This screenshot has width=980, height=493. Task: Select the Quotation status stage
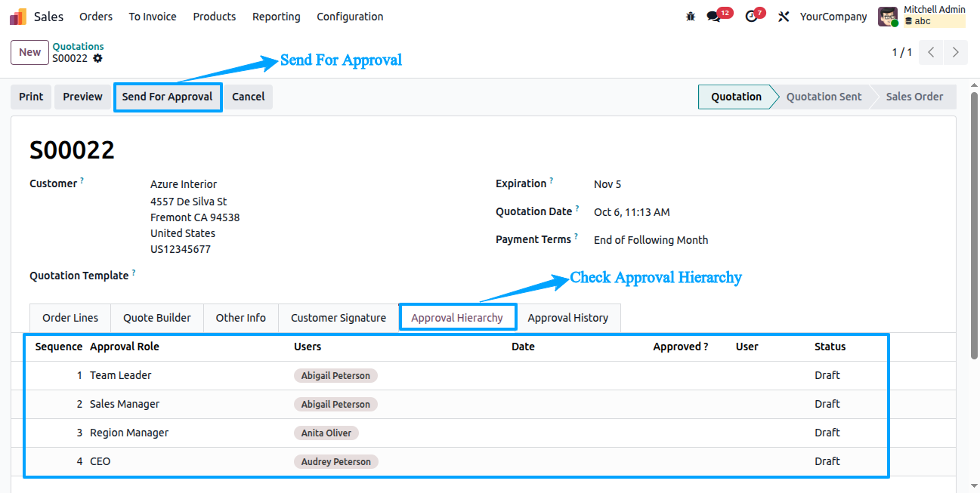tap(737, 97)
